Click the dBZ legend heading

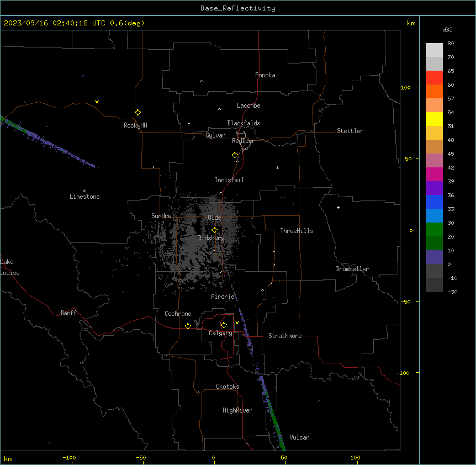[447, 30]
